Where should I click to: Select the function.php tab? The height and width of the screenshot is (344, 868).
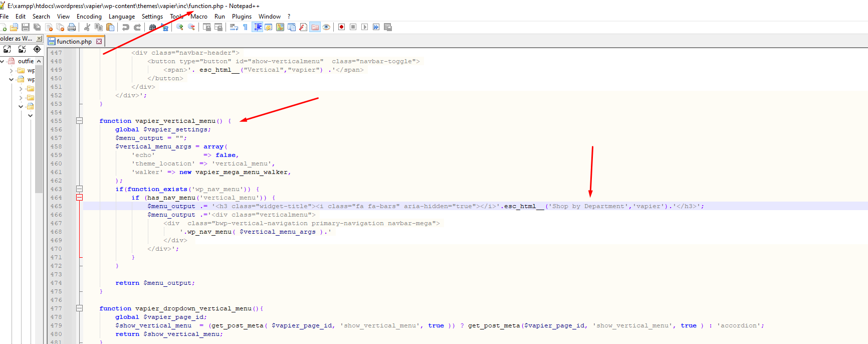[x=74, y=42]
